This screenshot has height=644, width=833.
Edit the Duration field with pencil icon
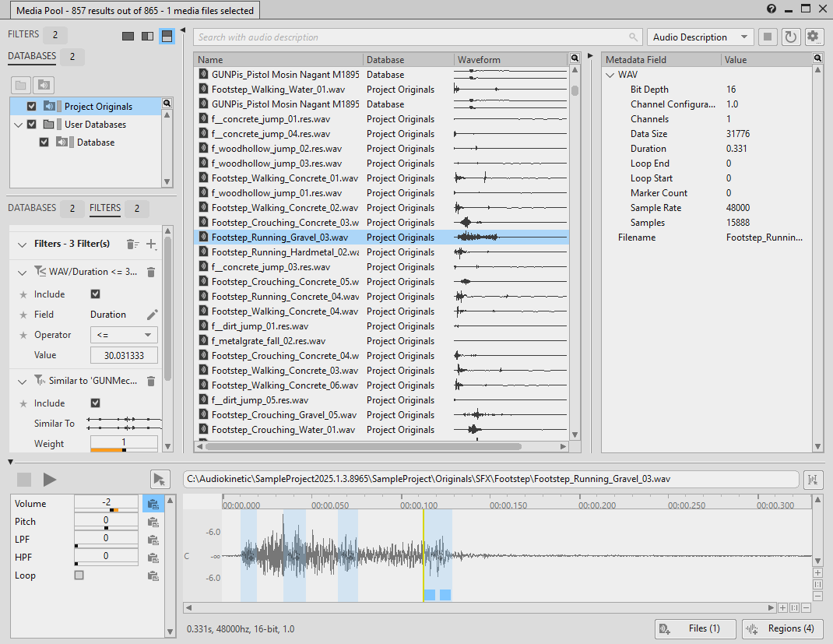[x=152, y=315]
